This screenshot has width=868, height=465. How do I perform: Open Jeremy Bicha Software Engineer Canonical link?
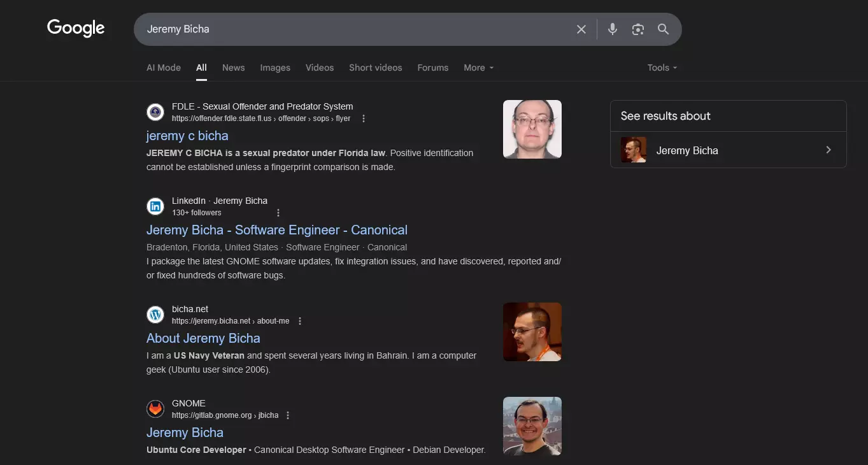pos(277,230)
